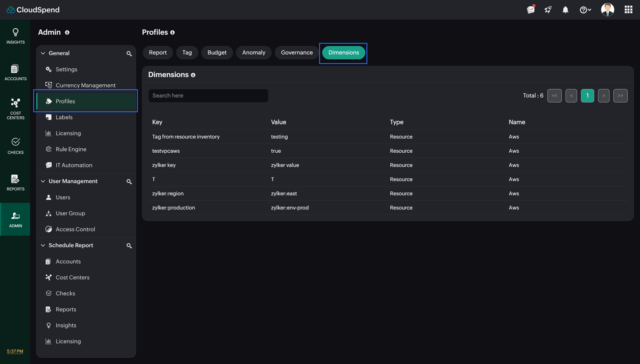Open the rocket icon in top bar
This screenshot has width=640, height=364.
point(548,10)
